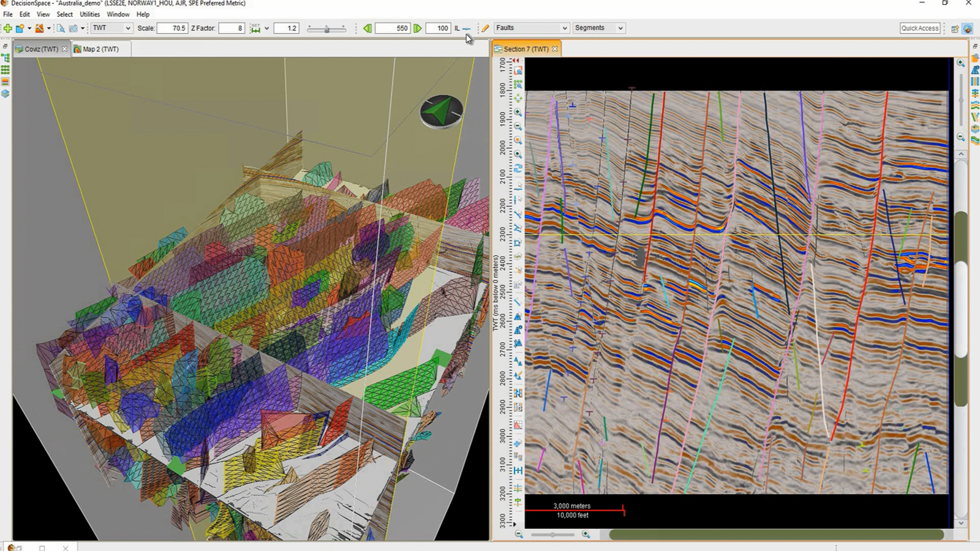
Task: Step to next inline with right green arrow
Action: 418,28
